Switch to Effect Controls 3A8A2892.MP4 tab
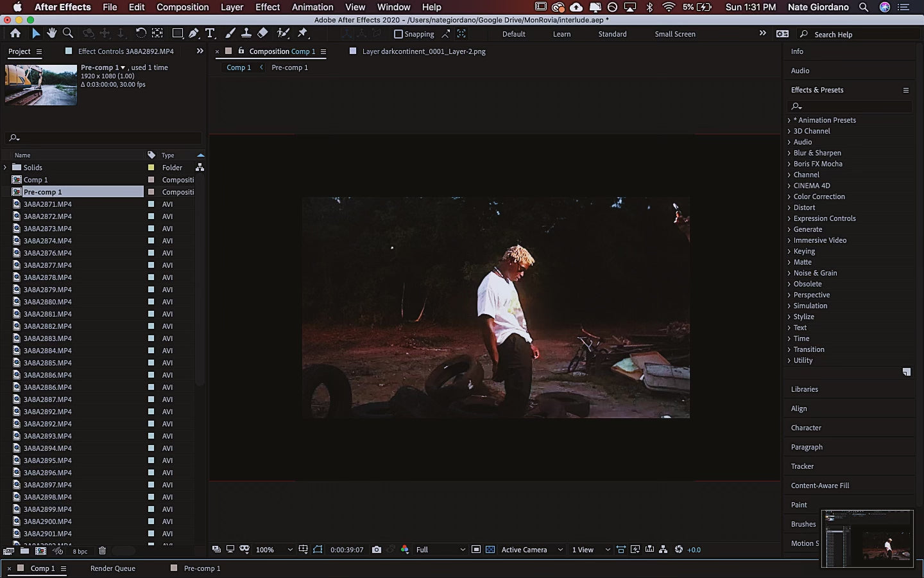 pyautogui.click(x=126, y=51)
